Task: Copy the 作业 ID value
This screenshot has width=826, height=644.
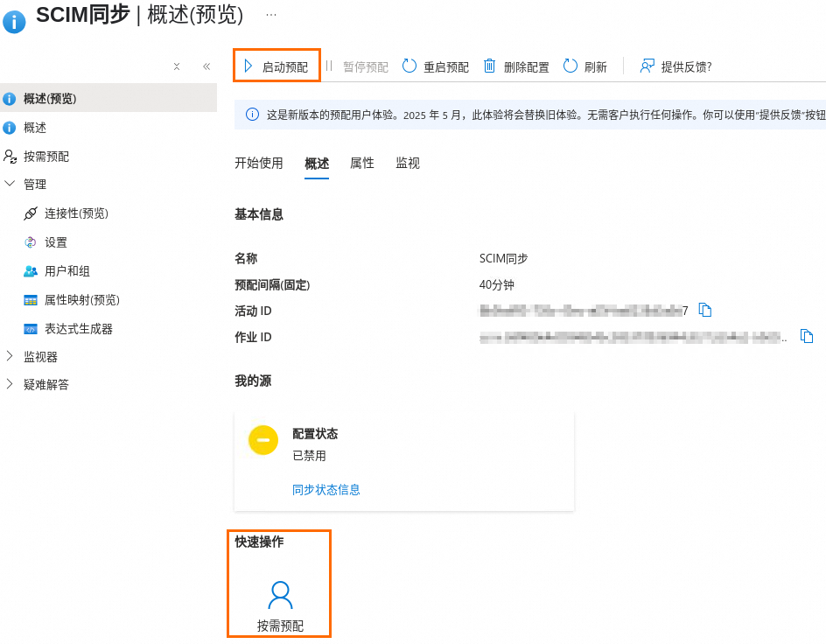Action: 807,336
